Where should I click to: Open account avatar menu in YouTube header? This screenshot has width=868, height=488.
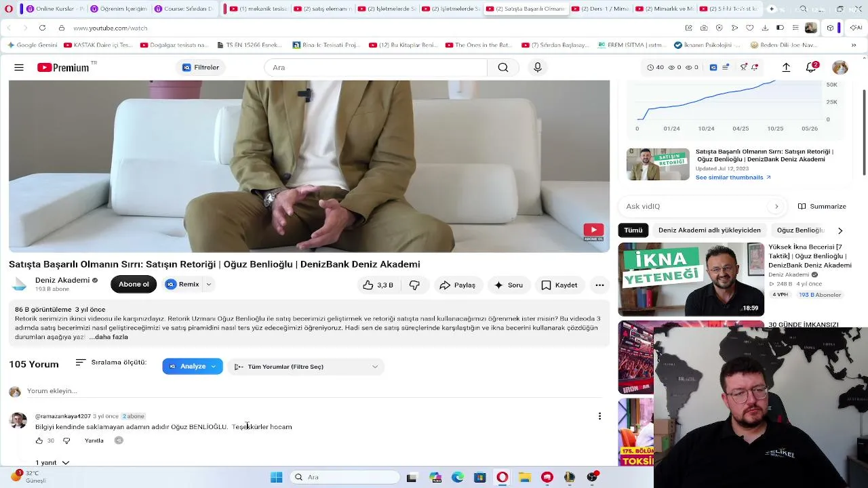pos(840,68)
